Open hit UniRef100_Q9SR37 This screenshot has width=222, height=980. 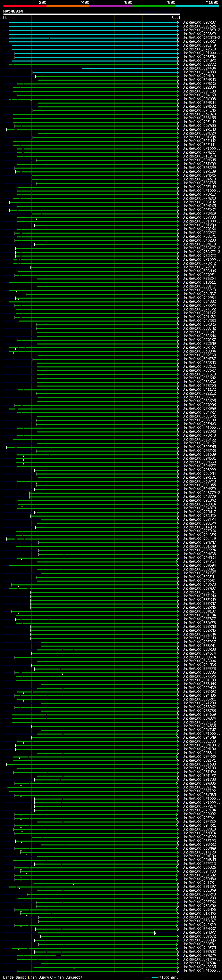click(199, 23)
